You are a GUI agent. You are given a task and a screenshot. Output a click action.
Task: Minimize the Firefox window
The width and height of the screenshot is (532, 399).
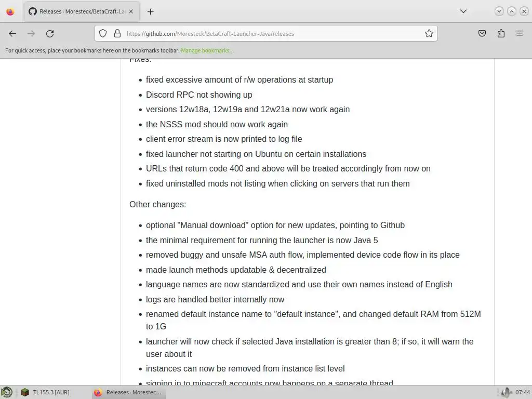(x=499, y=11)
